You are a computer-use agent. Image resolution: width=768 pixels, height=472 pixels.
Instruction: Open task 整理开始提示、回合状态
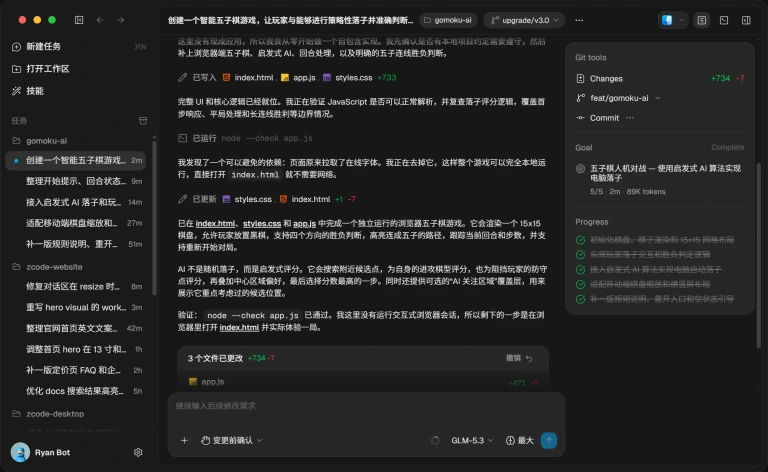point(76,181)
